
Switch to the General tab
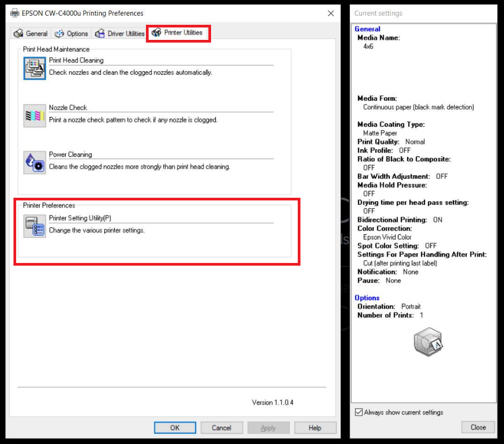31,33
